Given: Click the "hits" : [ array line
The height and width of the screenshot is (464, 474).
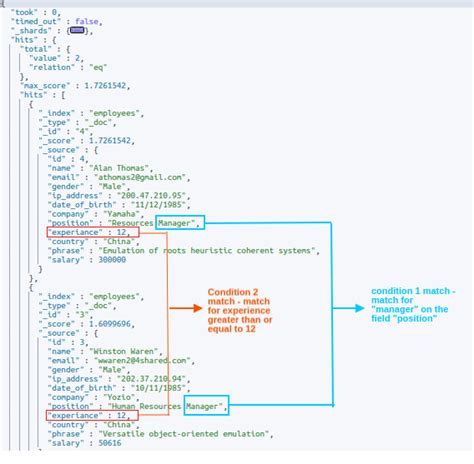Looking at the screenshot, I should click(x=43, y=95).
